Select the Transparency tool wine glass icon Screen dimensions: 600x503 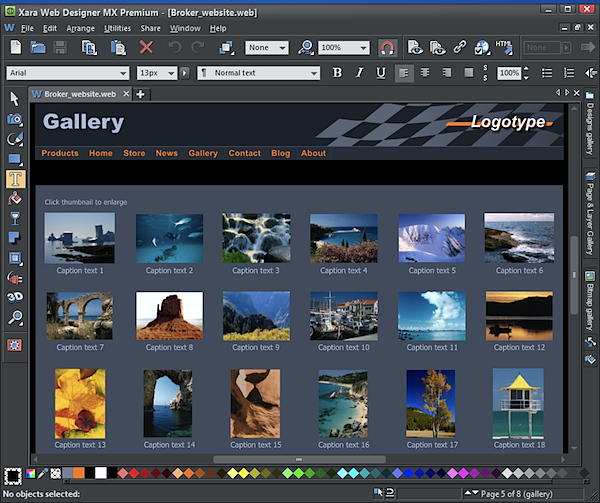(x=15, y=218)
